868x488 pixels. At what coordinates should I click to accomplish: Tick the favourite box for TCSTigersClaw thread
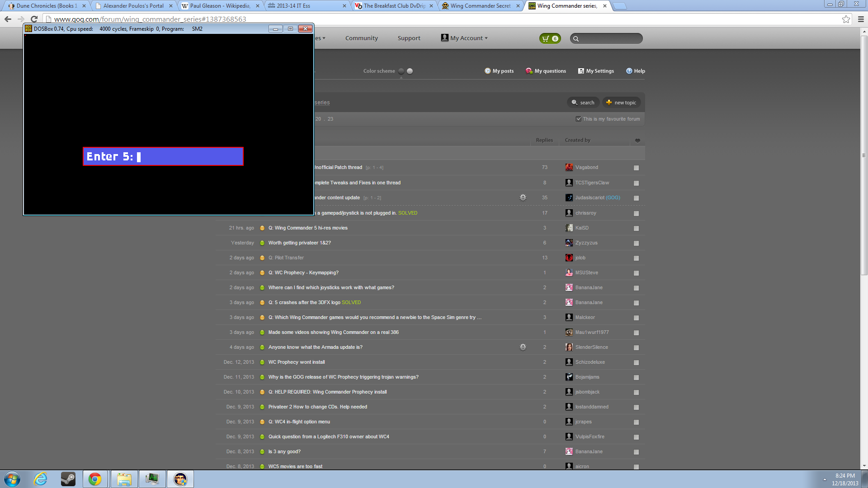pos(636,183)
